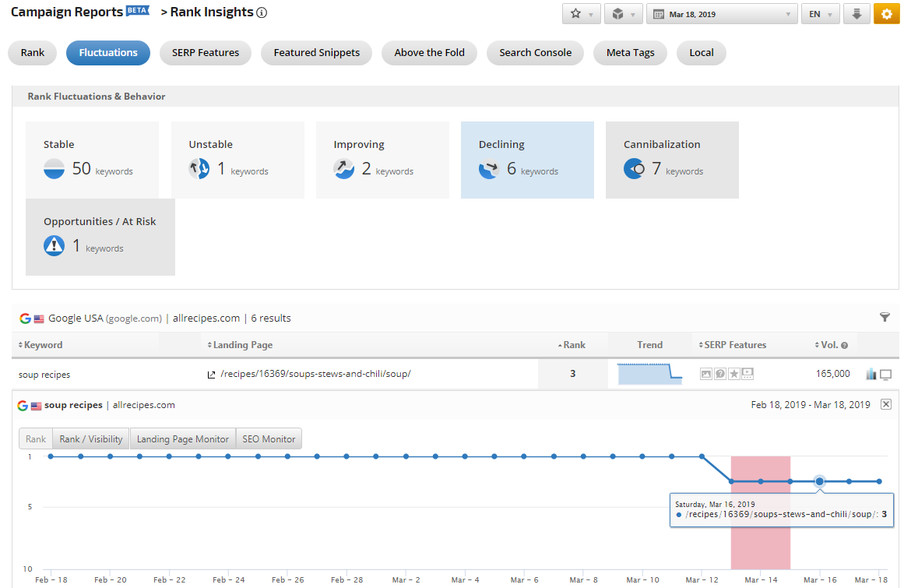Click the desktop monitor icon in keyword row
The width and height of the screenshot is (904, 588).
(885, 375)
